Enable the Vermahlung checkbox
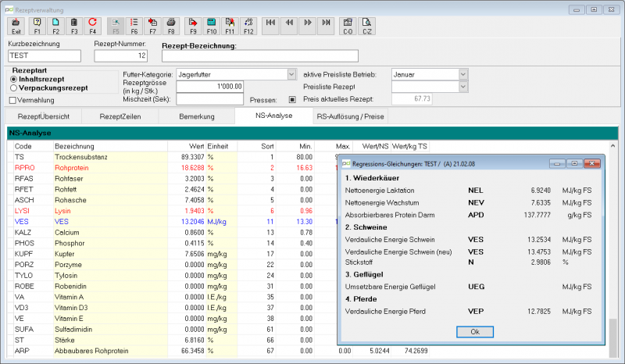This screenshot has height=364, width=625. tap(12, 100)
